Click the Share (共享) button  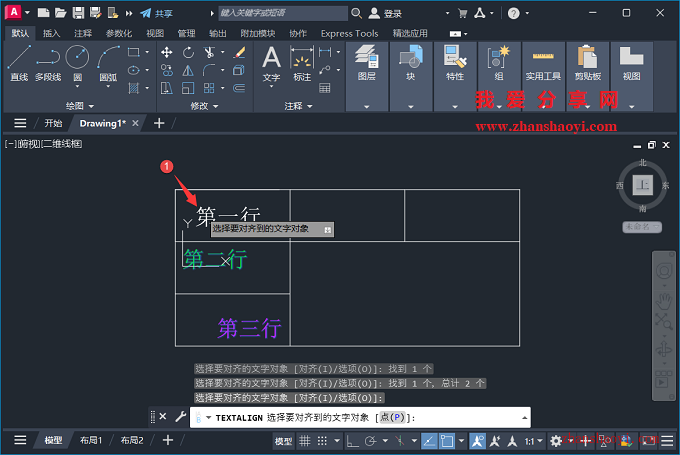[x=157, y=13]
